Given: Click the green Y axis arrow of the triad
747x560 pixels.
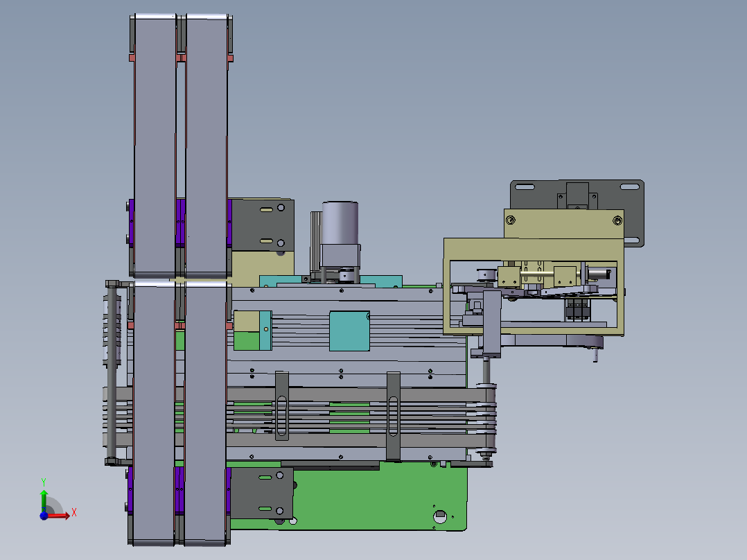Looking at the screenshot, I should coord(44,501).
